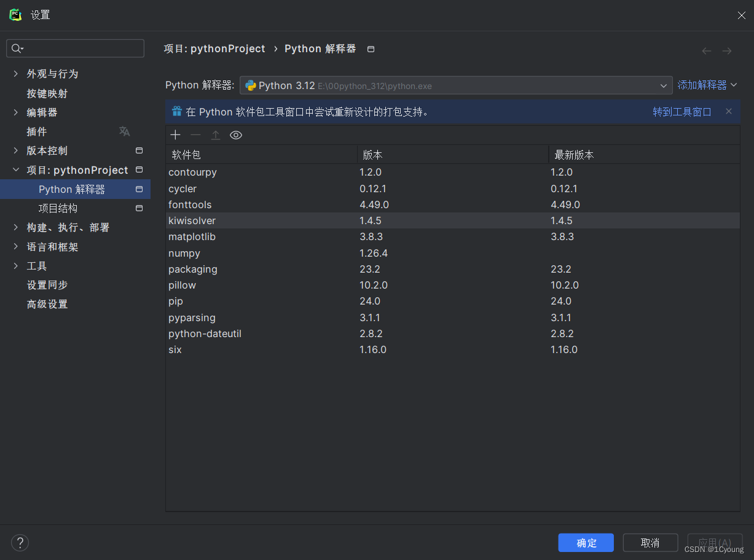Open the Python interpreter dropdown
Screen dimensions: 754x560
point(456,85)
